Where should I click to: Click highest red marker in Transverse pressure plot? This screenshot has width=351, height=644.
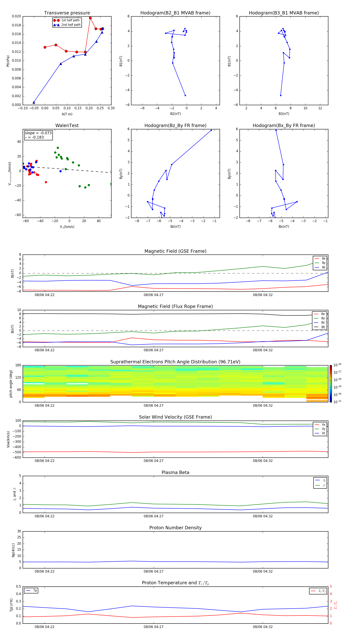click(x=90, y=18)
